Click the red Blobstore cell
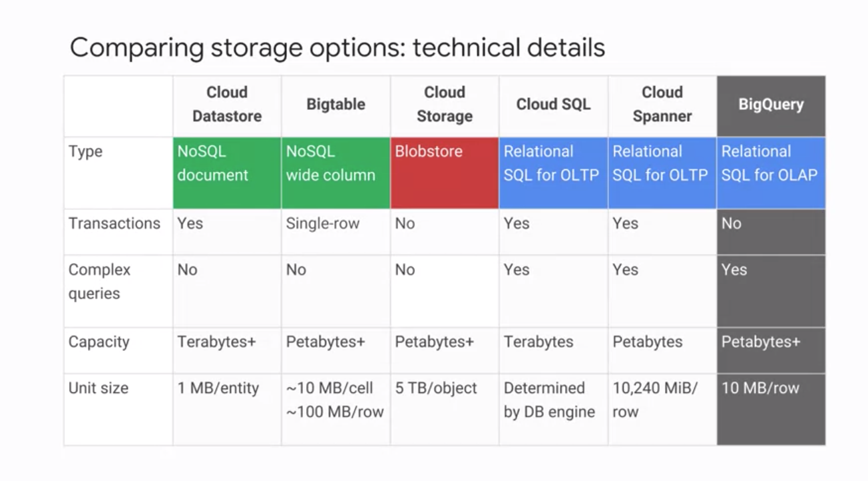The image size is (868, 481). (x=445, y=173)
